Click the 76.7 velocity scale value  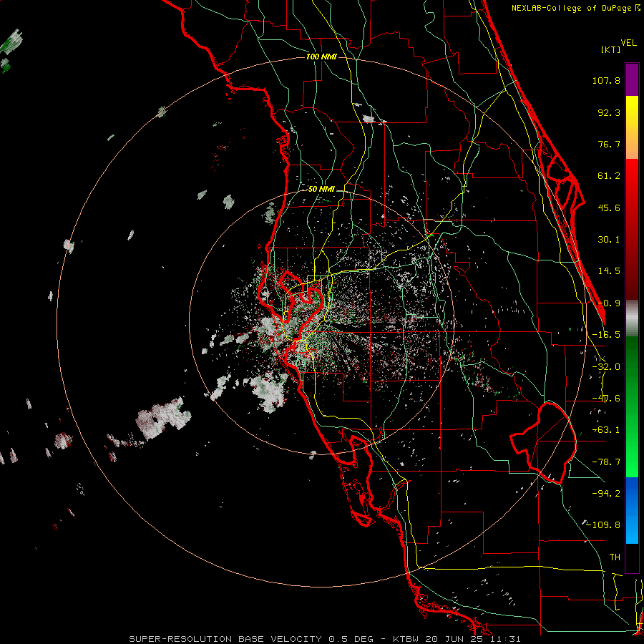pyautogui.click(x=609, y=144)
